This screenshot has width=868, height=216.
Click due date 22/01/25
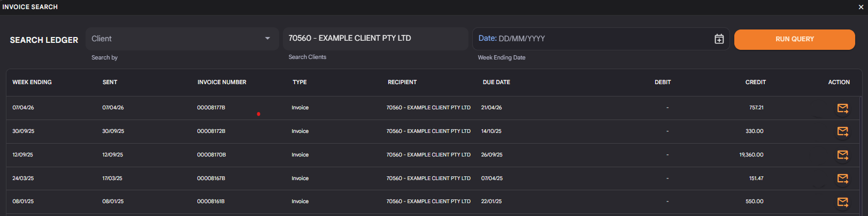click(491, 202)
